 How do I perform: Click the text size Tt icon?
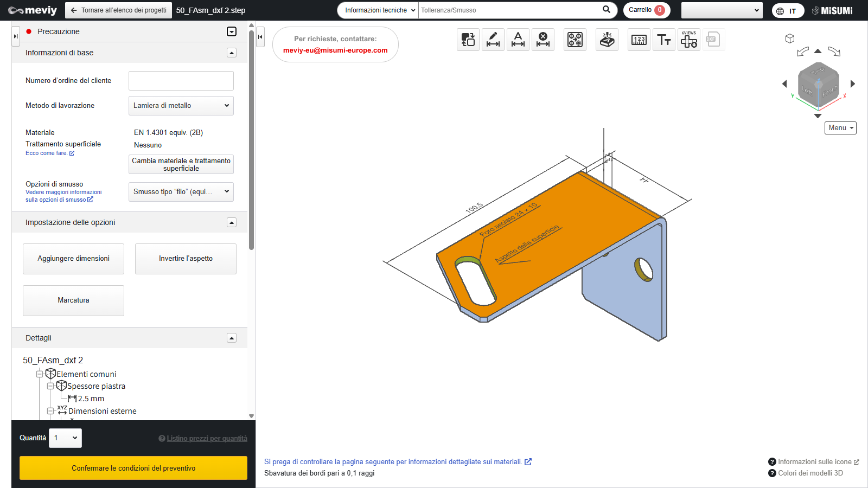click(664, 40)
